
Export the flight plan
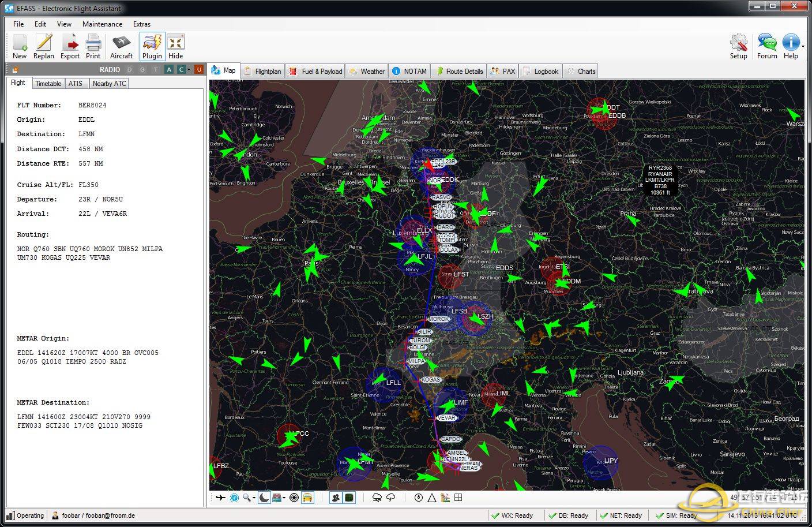pyautogui.click(x=70, y=46)
